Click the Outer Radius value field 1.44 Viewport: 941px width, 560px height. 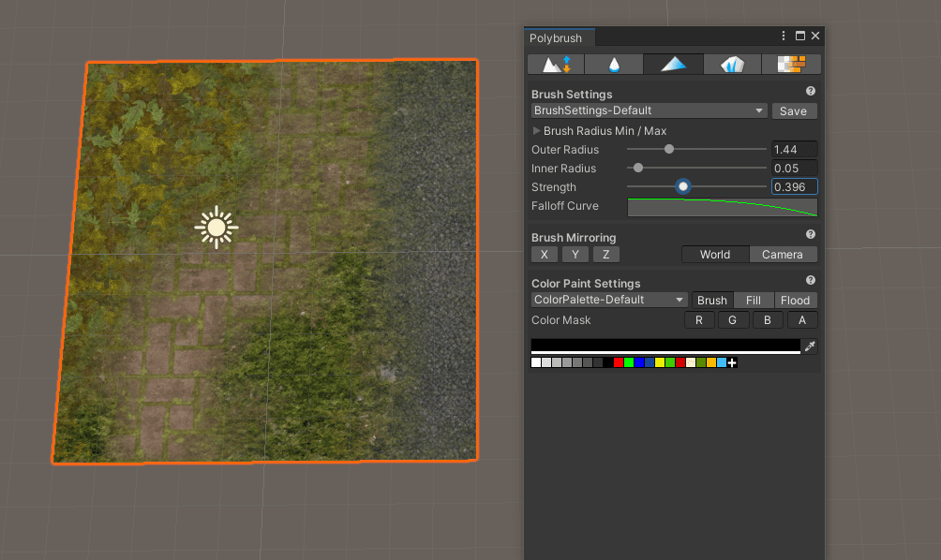(x=794, y=149)
